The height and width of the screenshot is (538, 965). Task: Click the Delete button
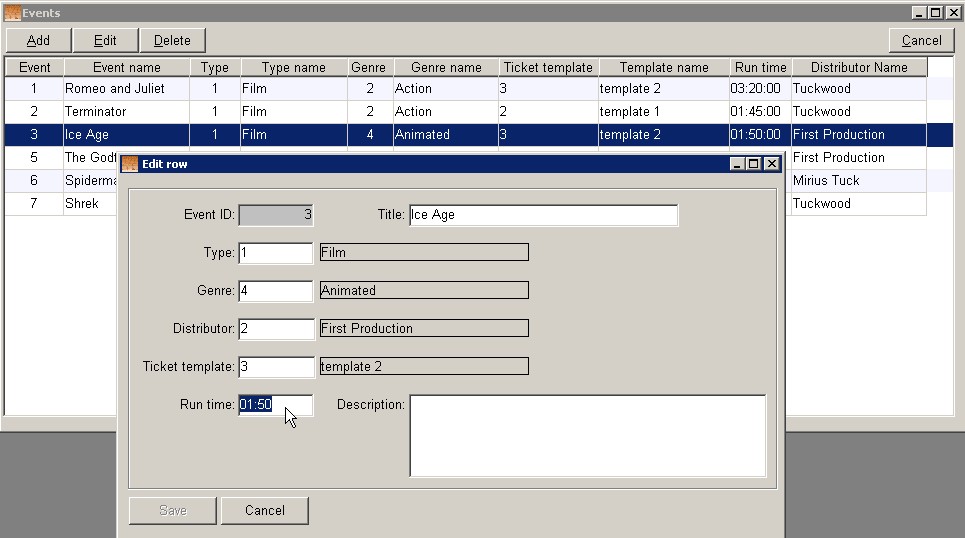coord(172,40)
